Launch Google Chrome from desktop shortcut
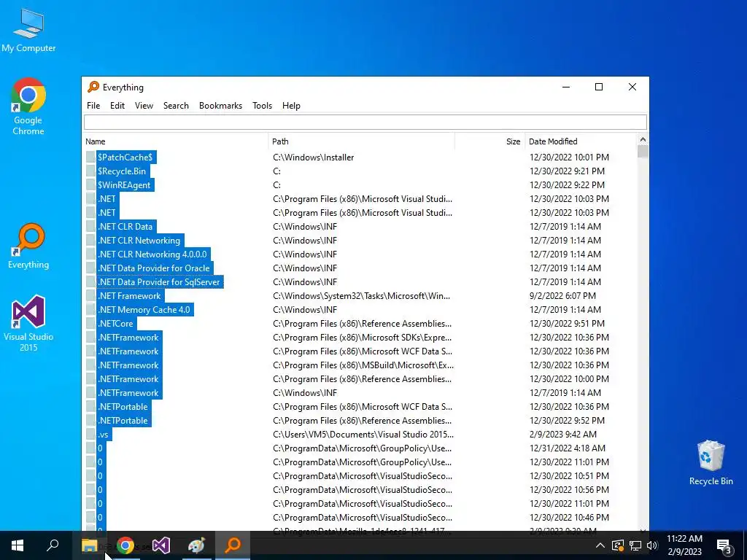747x560 pixels. click(28, 106)
